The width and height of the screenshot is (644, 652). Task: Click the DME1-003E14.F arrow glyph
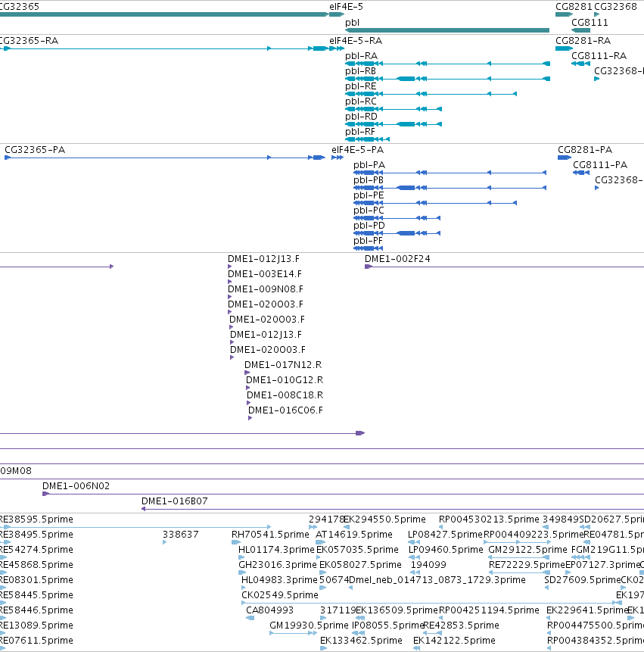pos(230,282)
